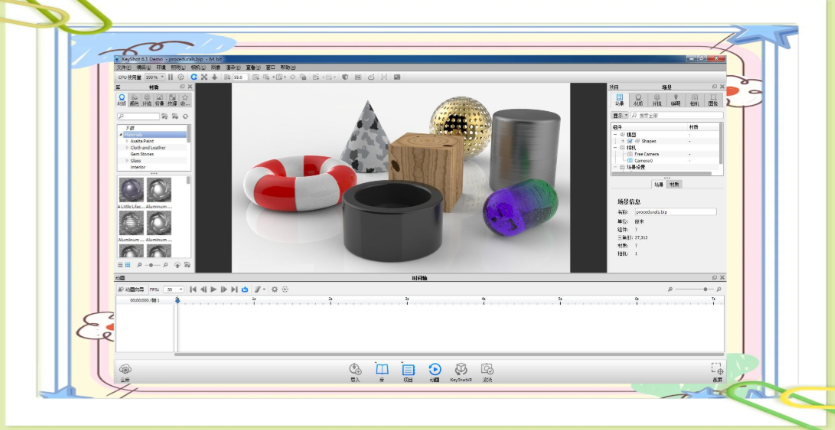Toggle the Animation play-circle icon

435,370
